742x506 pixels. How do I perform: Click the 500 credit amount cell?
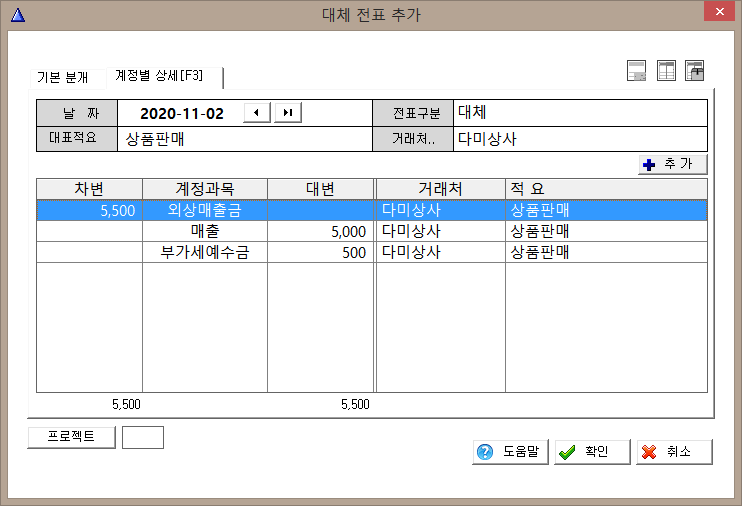[320, 252]
